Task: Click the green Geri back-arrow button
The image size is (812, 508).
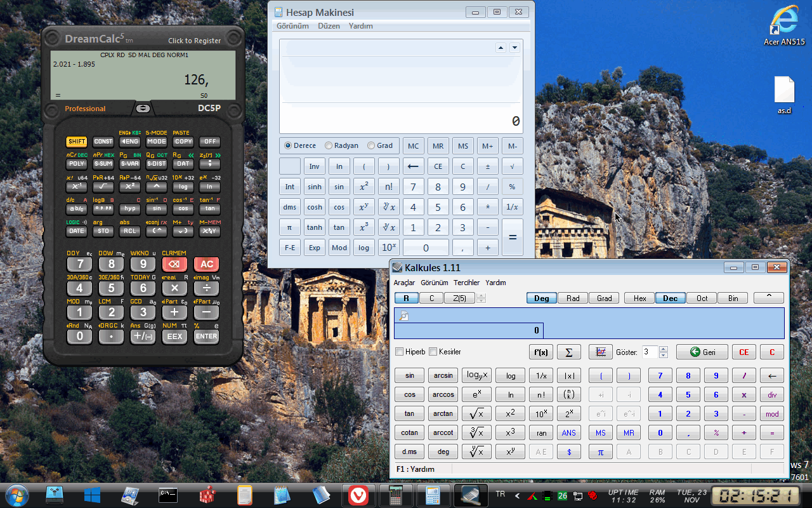Action: [x=702, y=352]
